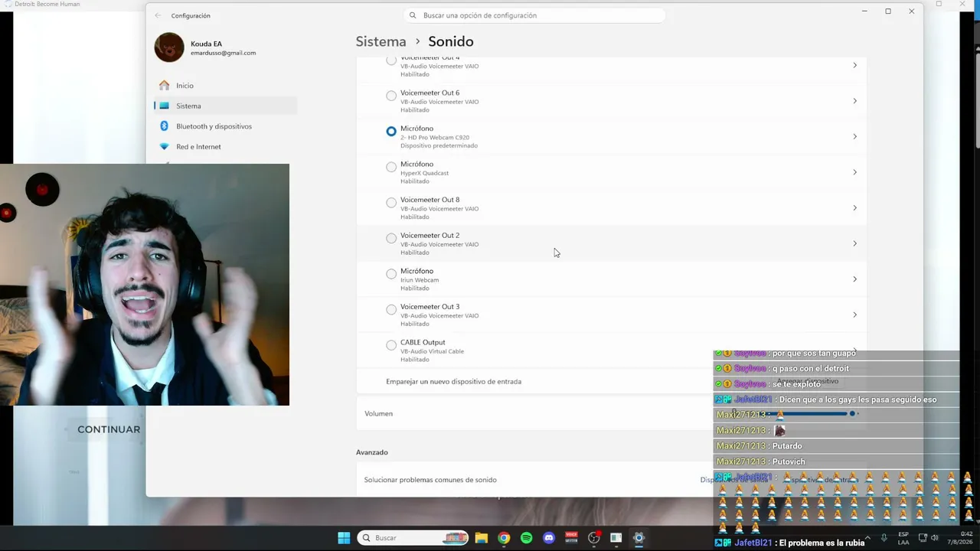The height and width of the screenshot is (551, 980).
Task: Open Spotify from the taskbar
Action: pos(526,538)
